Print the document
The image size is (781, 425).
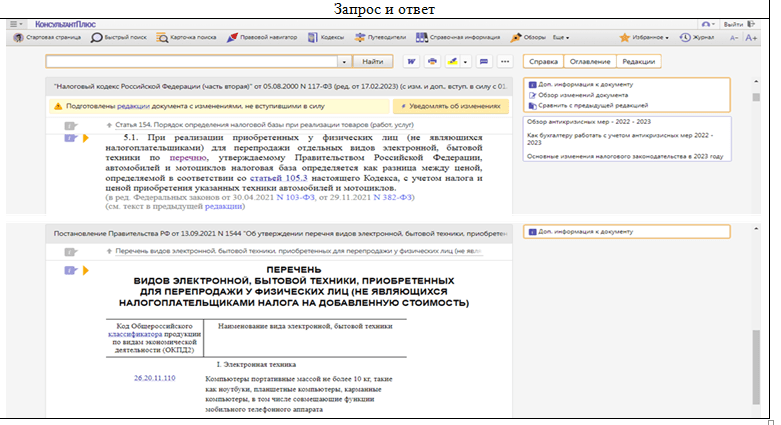coord(432,61)
